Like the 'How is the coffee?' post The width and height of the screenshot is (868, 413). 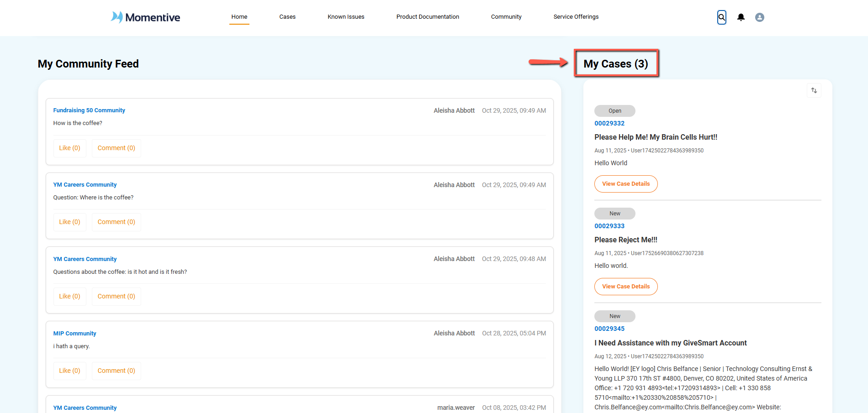(x=69, y=148)
